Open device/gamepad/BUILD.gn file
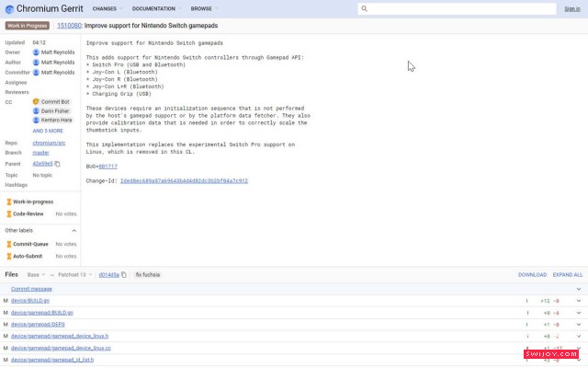The height and width of the screenshot is (368, 588). point(42,313)
